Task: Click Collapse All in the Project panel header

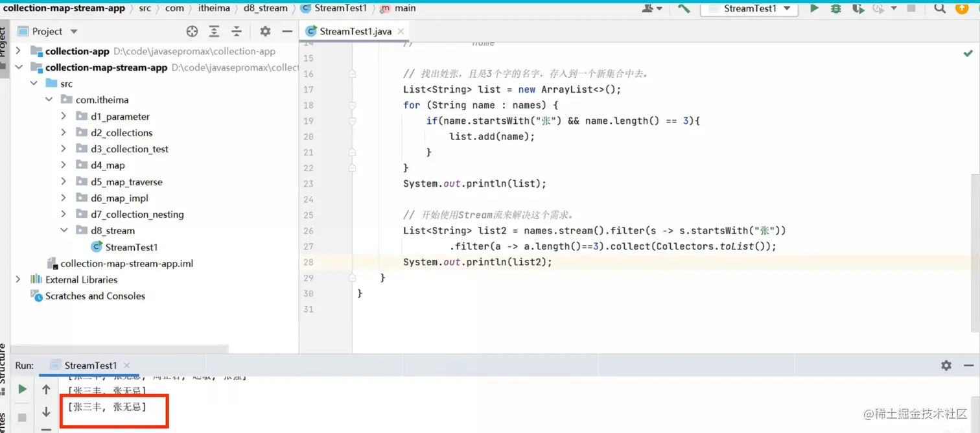Action: 237,31
